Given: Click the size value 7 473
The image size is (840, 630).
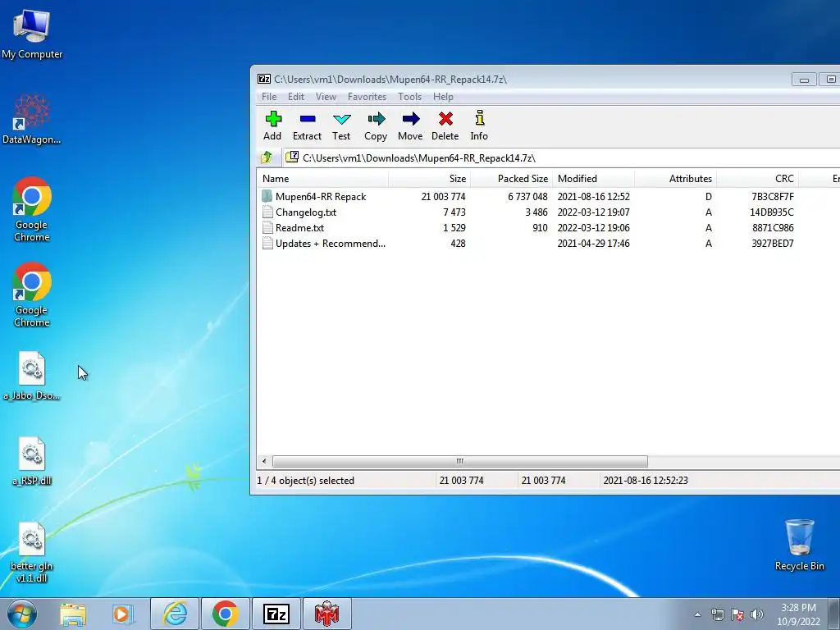Looking at the screenshot, I should coord(454,212).
